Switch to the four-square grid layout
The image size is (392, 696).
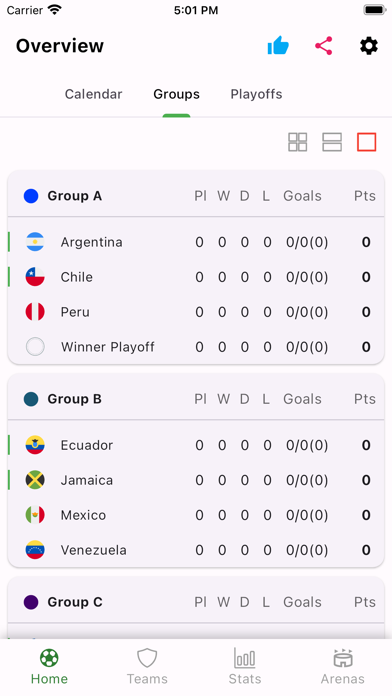click(297, 142)
